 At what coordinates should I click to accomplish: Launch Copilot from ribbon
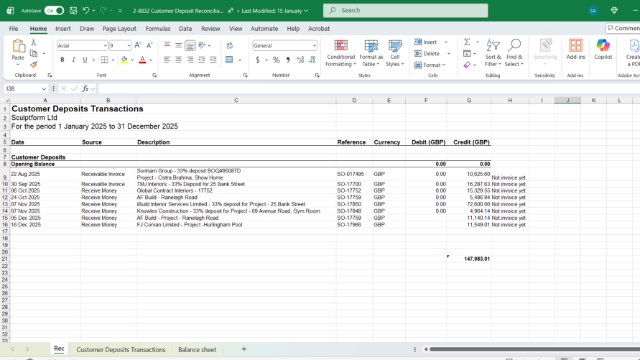click(603, 50)
